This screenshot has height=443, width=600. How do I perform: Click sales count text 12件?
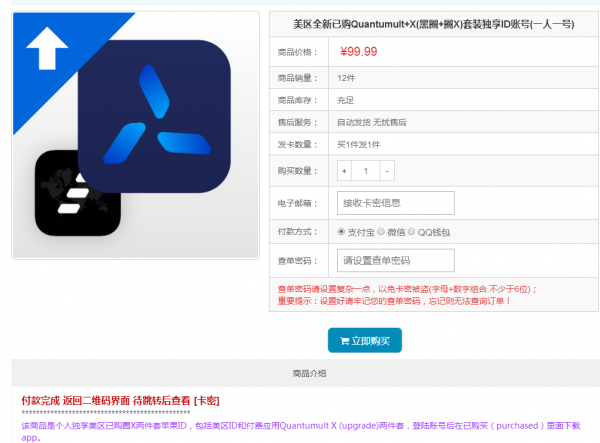tap(346, 78)
